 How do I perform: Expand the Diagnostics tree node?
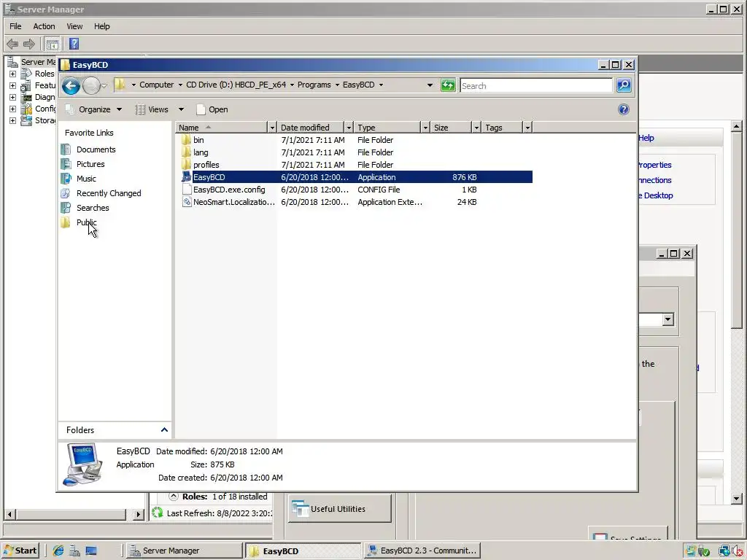(x=13, y=97)
